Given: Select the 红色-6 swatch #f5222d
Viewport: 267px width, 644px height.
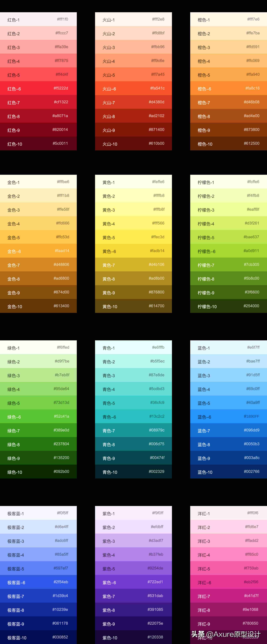Looking at the screenshot, I should tap(38, 88).
